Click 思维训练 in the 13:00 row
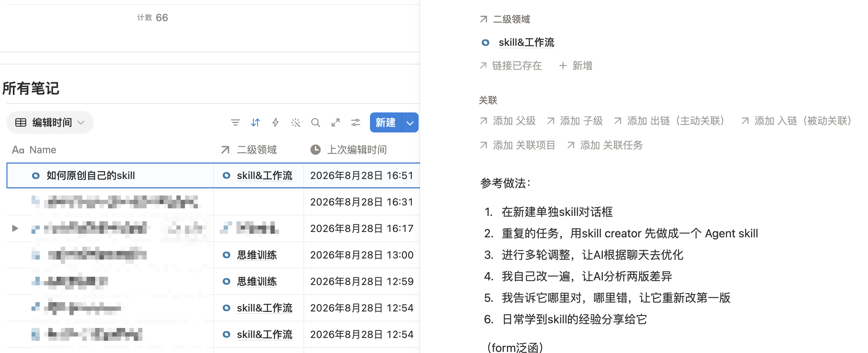Image resolution: width=868 pixels, height=353 pixels. [x=257, y=255]
